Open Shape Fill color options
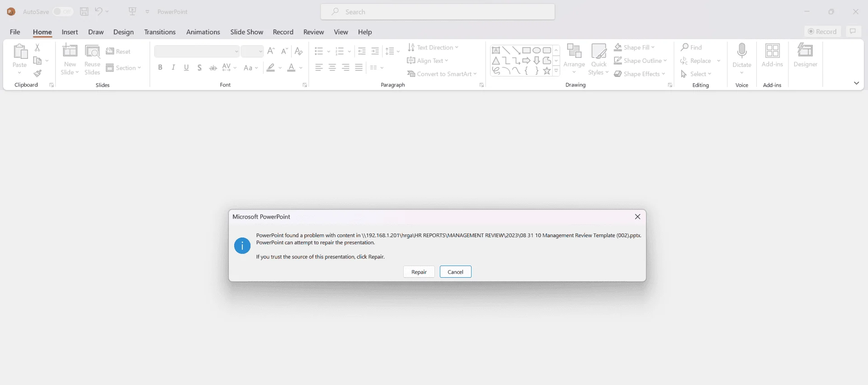Image resolution: width=868 pixels, height=385 pixels. point(634,48)
